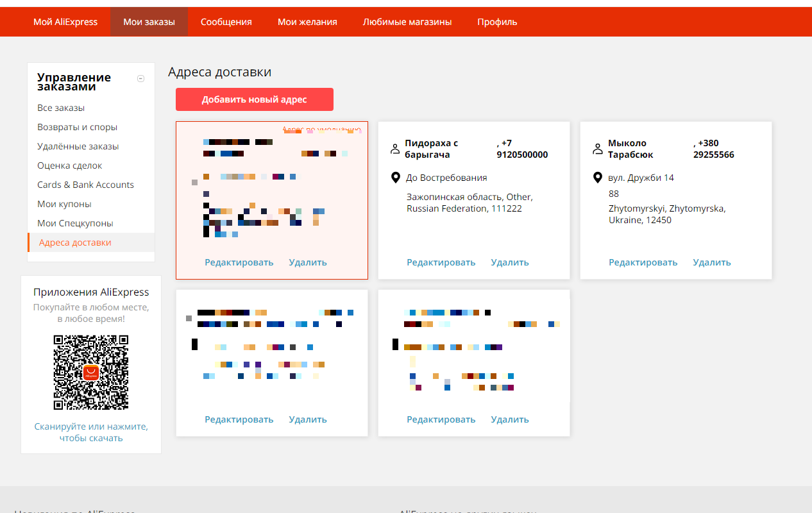The image size is (812, 513).
Task: Open the Любимые магазины tab
Action: coord(407,22)
